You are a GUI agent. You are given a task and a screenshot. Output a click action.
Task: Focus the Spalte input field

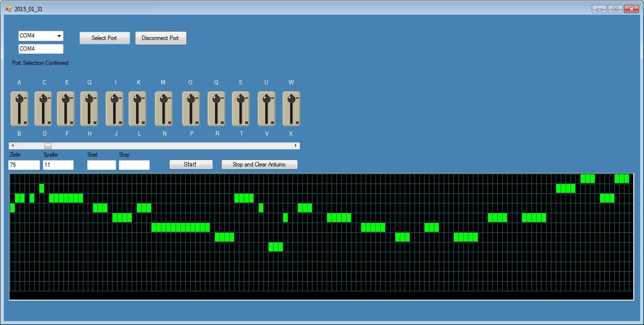[x=58, y=165]
